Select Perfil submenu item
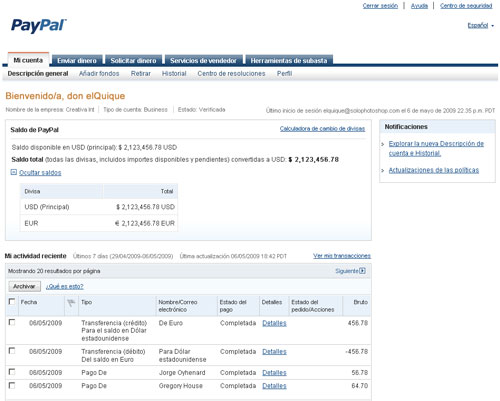 click(284, 73)
